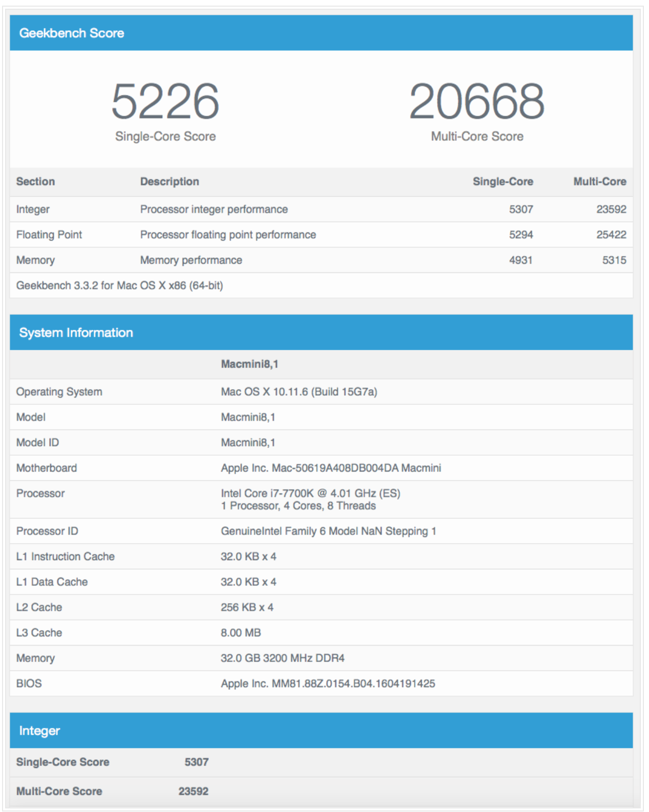Select the 8.00 MB L3 cache value
649x812 pixels.
(x=241, y=633)
